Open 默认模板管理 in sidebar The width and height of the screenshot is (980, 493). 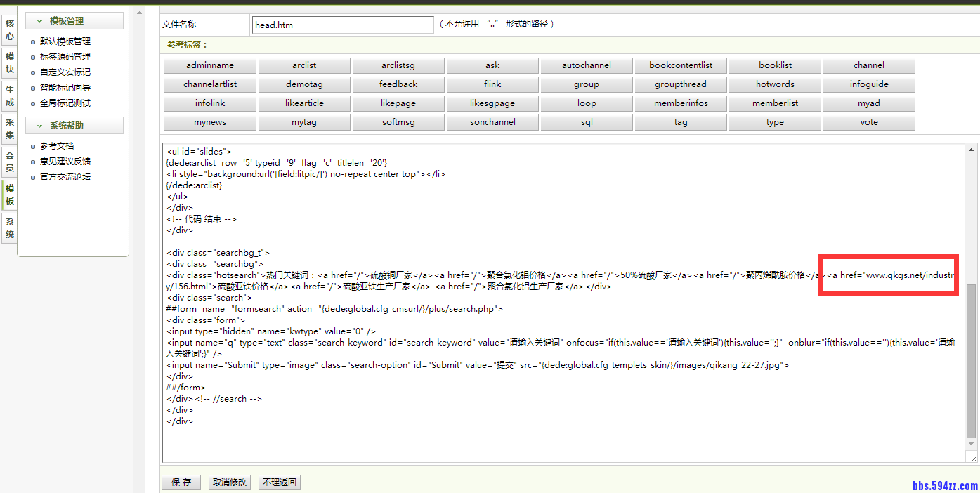(x=65, y=41)
